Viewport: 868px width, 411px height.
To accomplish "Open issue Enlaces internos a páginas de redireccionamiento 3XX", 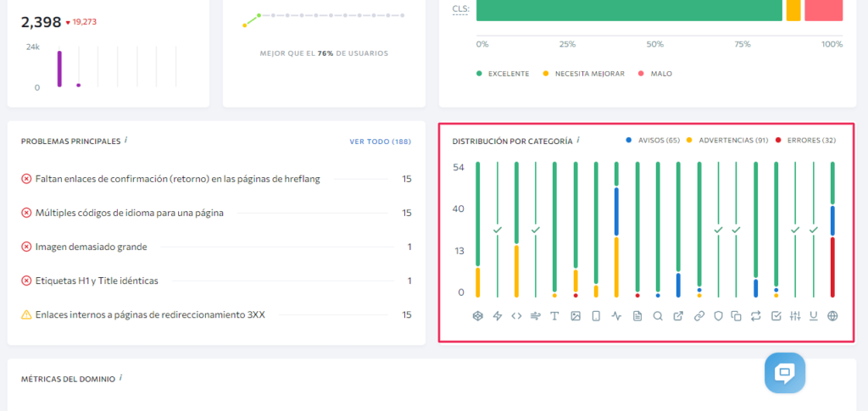I will (150, 314).
